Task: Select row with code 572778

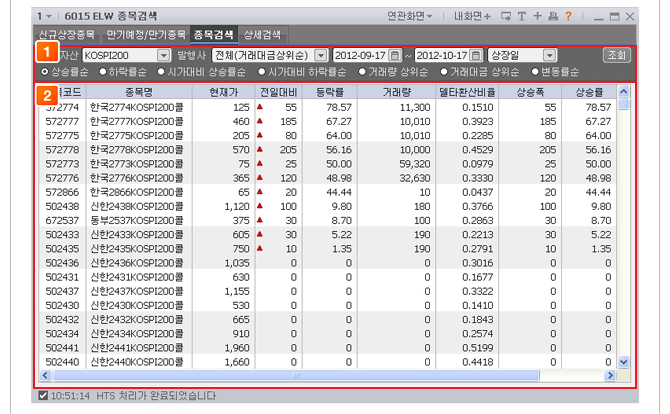Action: tap(328, 150)
